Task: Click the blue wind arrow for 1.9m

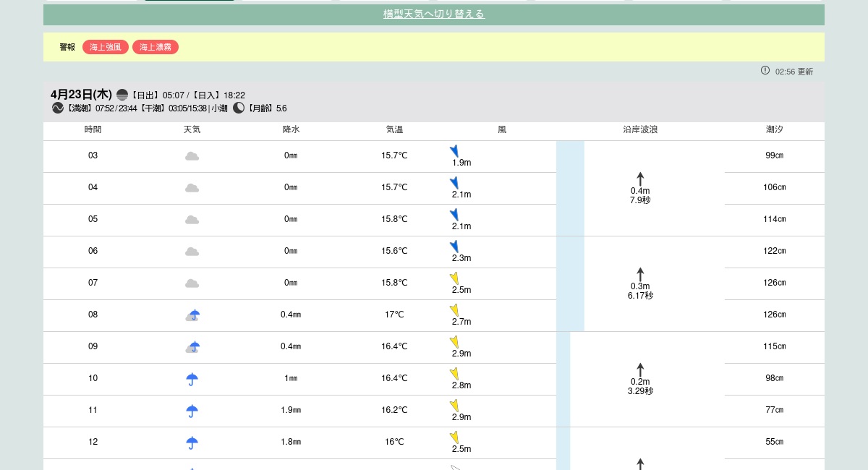Action: tap(454, 151)
